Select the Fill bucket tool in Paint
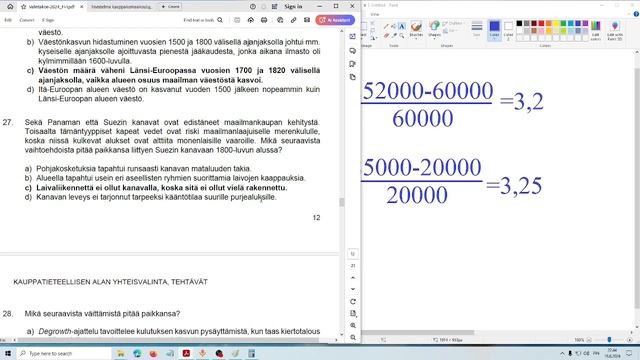Screen dimensions: 640x360 394,27
